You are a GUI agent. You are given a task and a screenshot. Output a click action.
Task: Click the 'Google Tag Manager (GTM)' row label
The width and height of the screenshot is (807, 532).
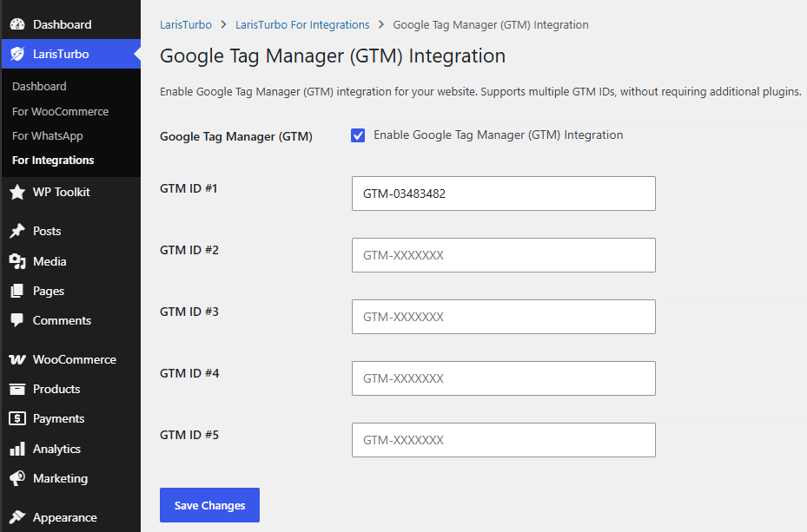[x=236, y=136]
